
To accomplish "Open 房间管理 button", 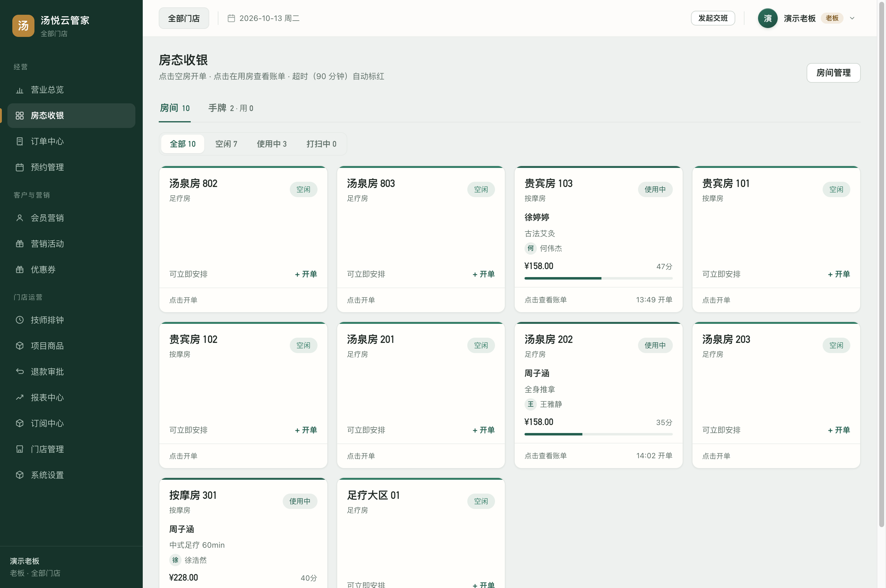I will (x=833, y=73).
